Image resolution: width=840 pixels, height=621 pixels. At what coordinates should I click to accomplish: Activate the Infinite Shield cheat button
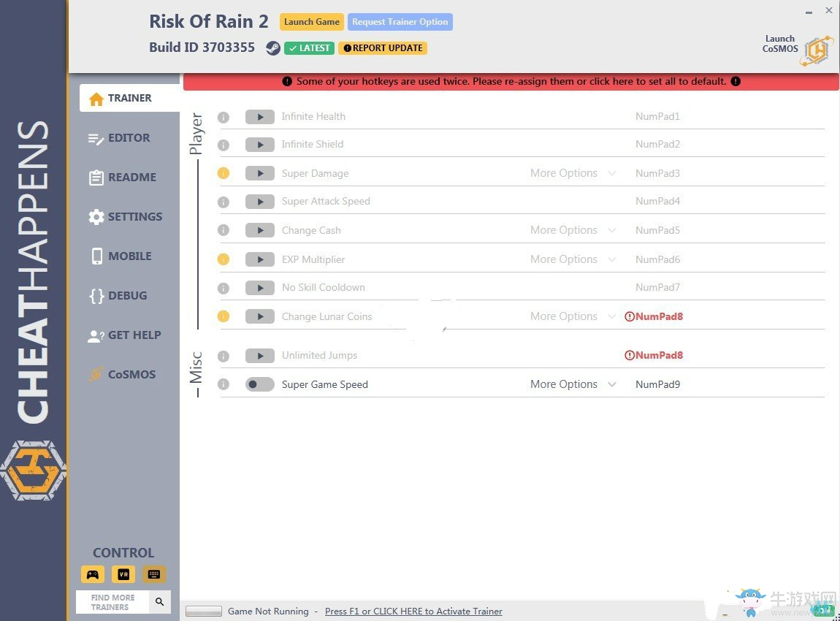(x=260, y=145)
